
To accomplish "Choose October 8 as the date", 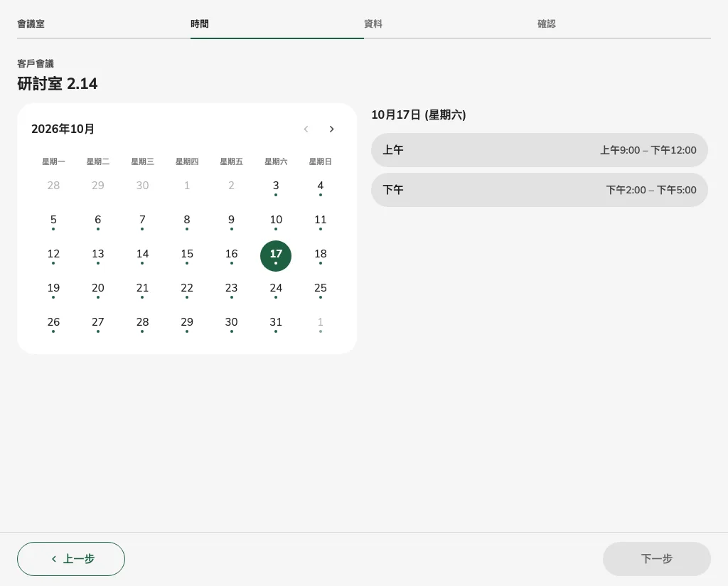I will [187, 221].
